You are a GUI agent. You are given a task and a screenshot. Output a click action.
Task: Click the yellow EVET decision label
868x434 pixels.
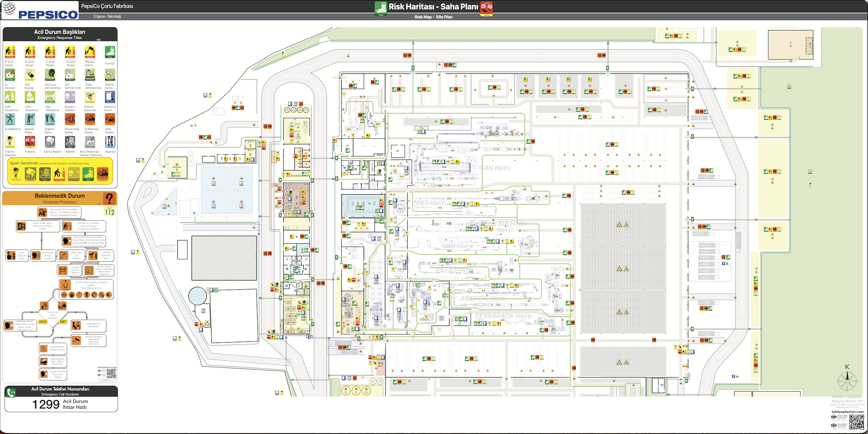click(63, 322)
